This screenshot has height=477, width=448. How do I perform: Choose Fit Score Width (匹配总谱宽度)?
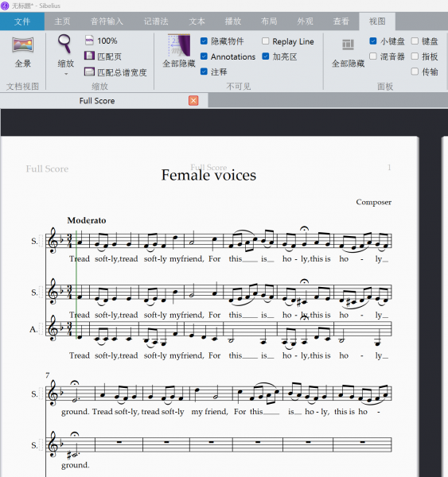115,72
